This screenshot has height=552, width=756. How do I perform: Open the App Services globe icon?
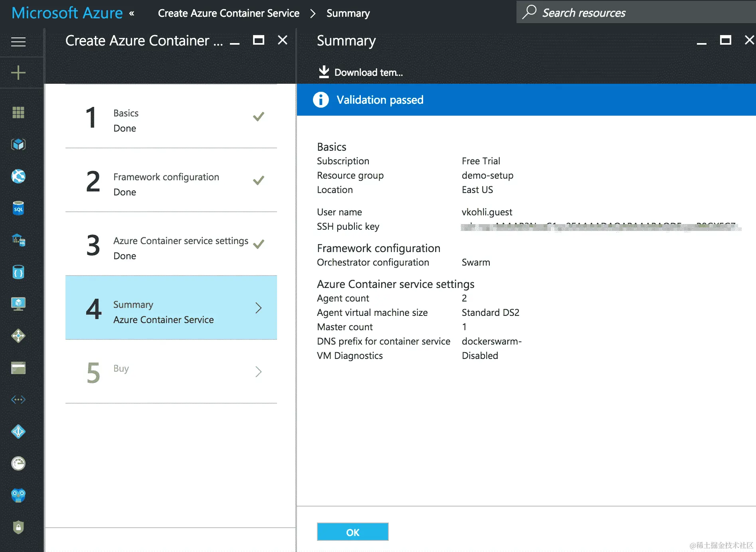18,176
